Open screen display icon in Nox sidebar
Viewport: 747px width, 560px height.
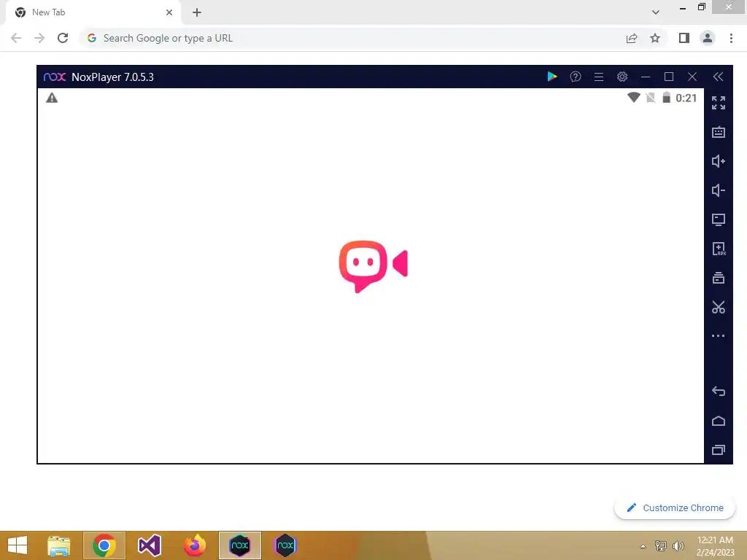click(x=718, y=219)
